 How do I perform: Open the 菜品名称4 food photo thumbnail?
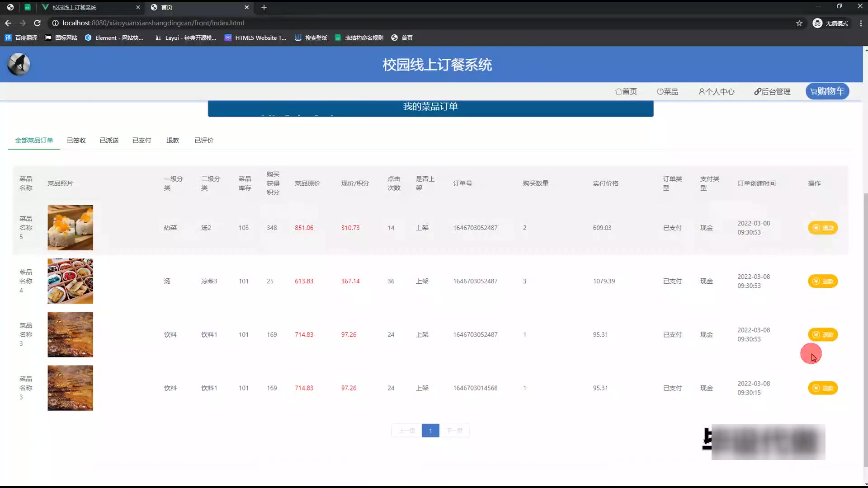(x=70, y=281)
